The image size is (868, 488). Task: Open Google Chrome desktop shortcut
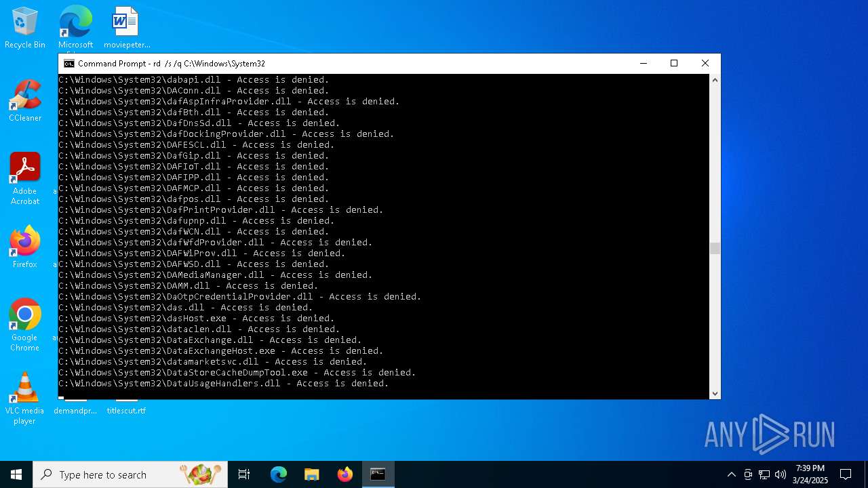click(25, 325)
